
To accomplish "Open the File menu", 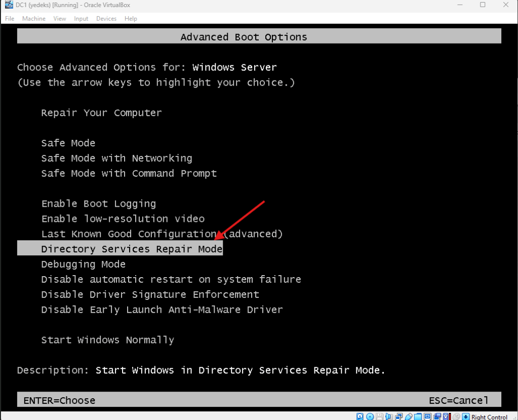I will (x=10, y=19).
